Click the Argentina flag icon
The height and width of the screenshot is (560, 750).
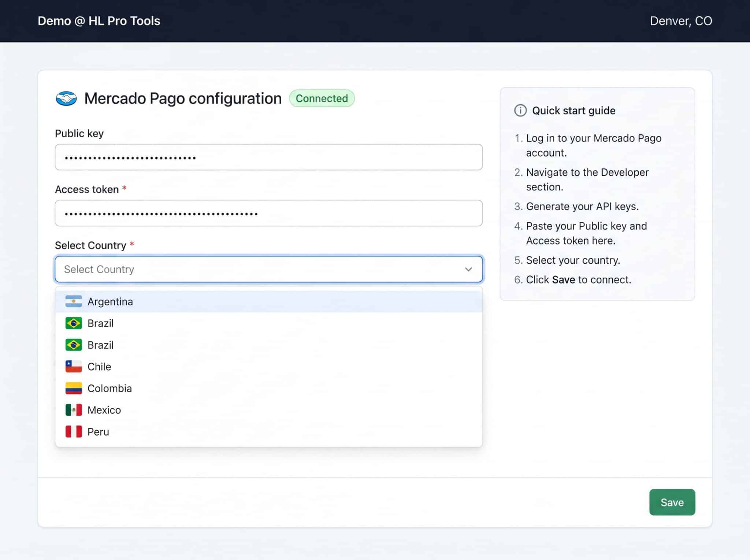[74, 301]
